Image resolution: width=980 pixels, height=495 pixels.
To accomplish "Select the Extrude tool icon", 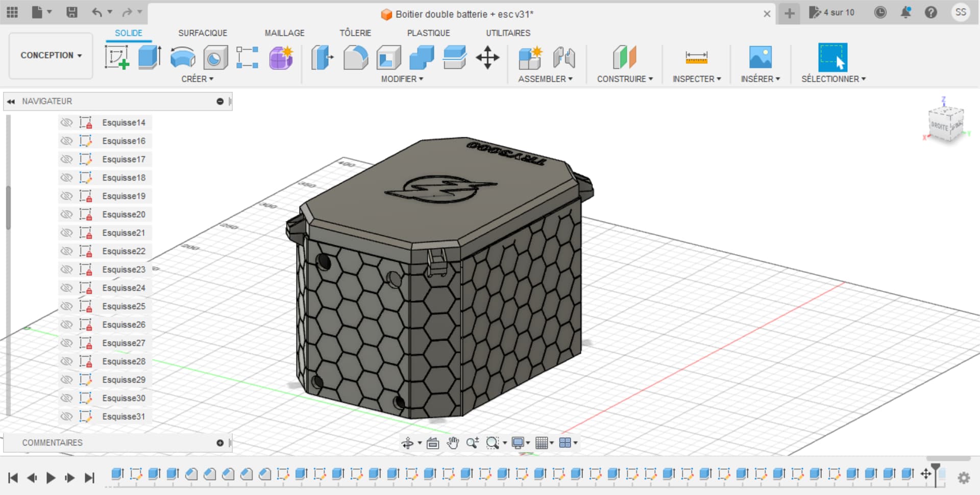I will pos(150,57).
